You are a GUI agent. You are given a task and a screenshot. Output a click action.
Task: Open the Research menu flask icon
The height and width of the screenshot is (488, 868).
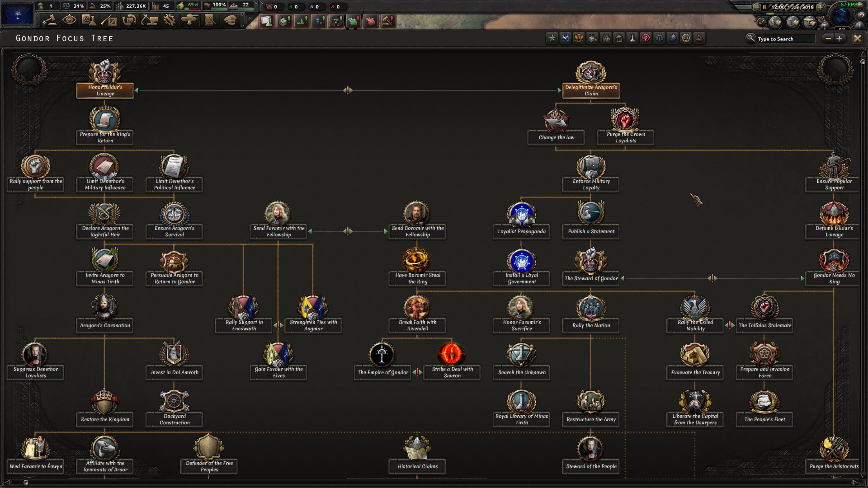click(89, 20)
